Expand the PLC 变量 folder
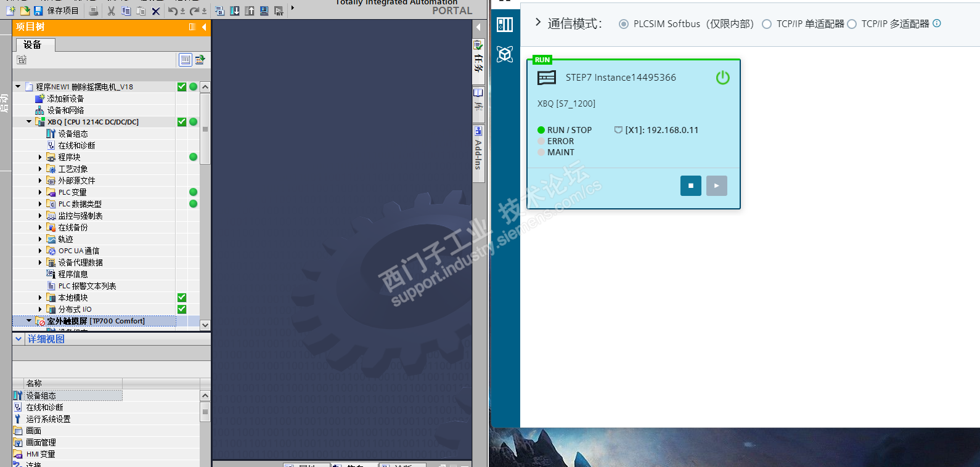The height and width of the screenshot is (467, 980). [x=40, y=192]
